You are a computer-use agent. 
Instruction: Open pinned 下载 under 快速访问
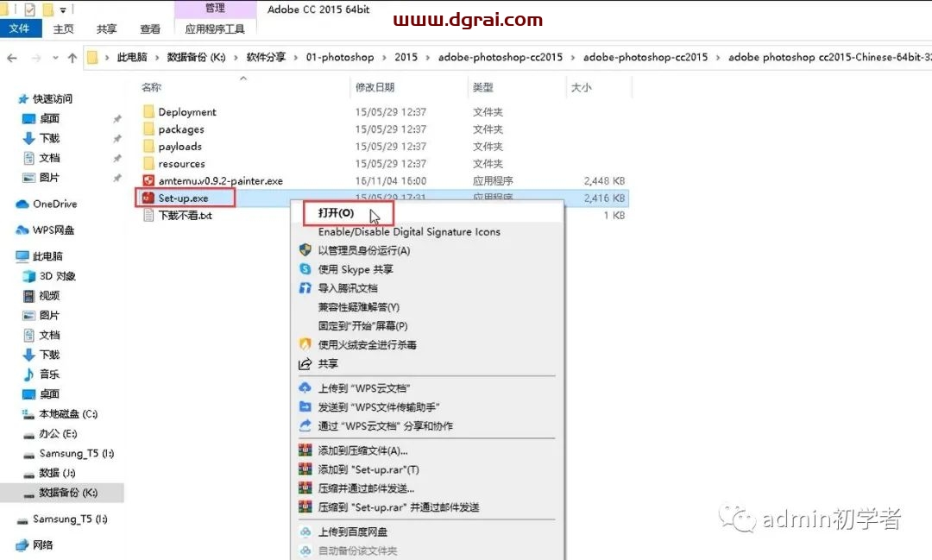tap(48, 138)
